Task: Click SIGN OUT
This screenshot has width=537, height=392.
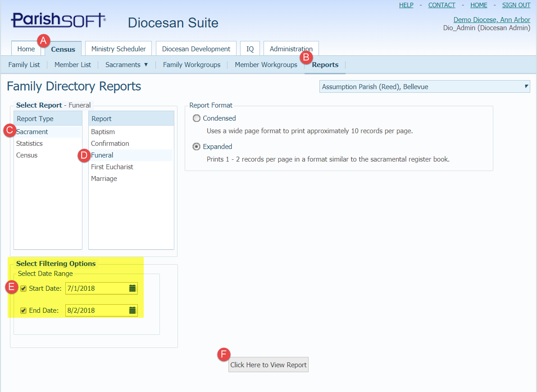Action: [516, 5]
